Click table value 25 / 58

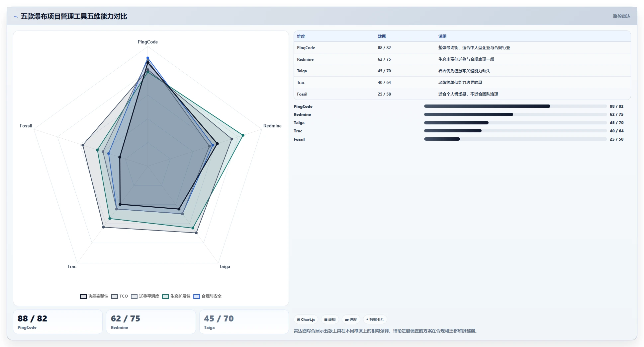tap(384, 94)
